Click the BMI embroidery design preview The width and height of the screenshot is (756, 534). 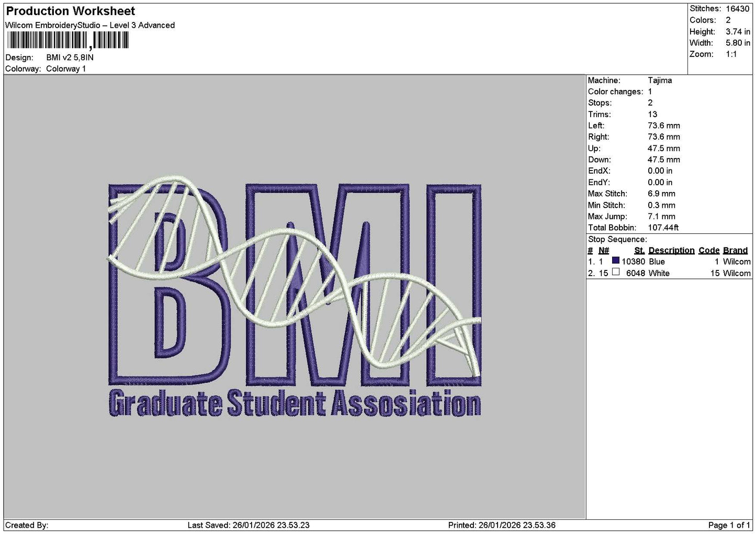[x=295, y=297]
